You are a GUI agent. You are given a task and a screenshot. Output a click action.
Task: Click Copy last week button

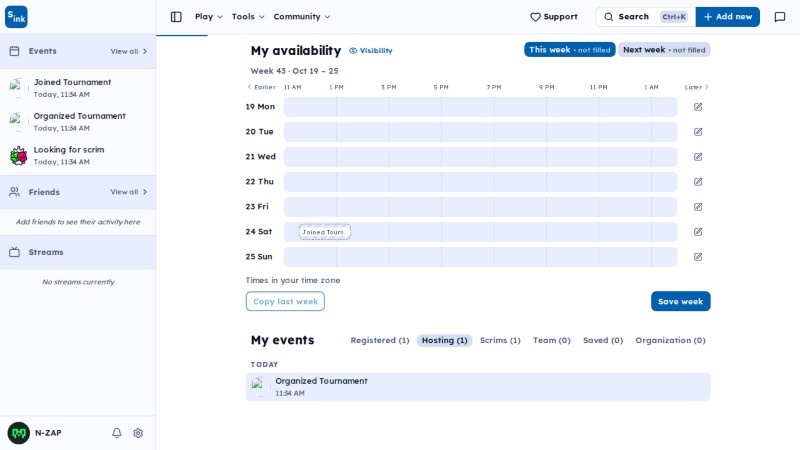point(285,301)
